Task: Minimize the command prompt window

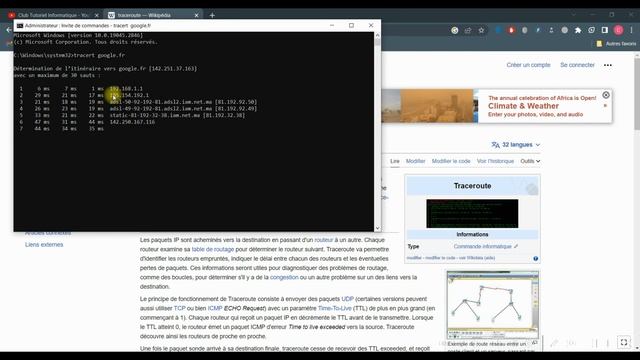Action: pos(332,25)
